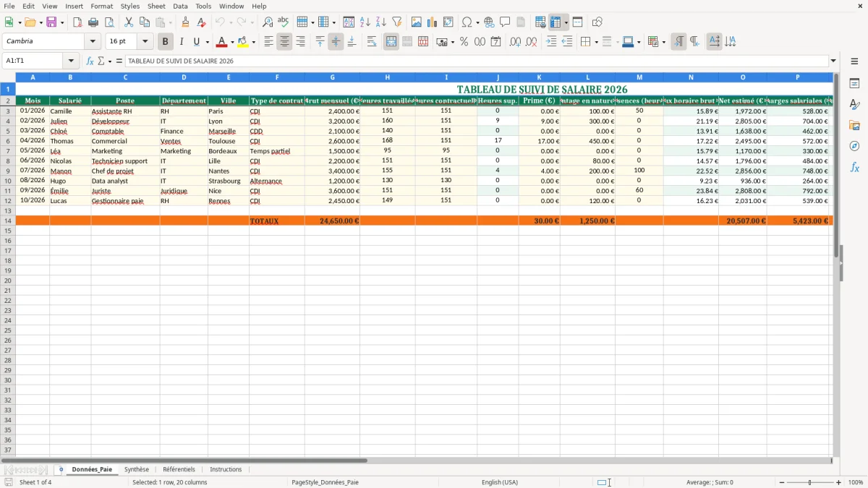Add Decimal Place icon
The height and width of the screenshot is (488, 868).
515,42
